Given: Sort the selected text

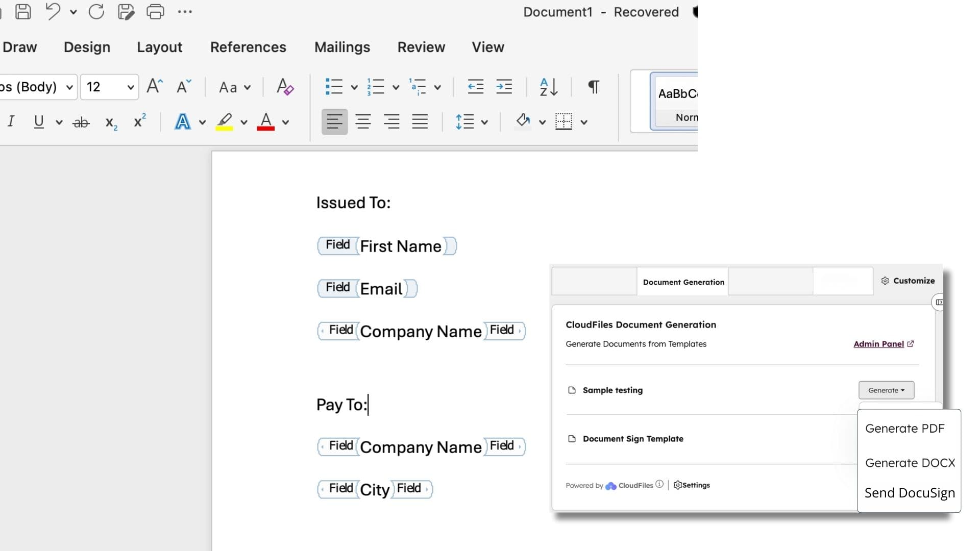Looking at the screenshot, I should [x=548, y=87].
